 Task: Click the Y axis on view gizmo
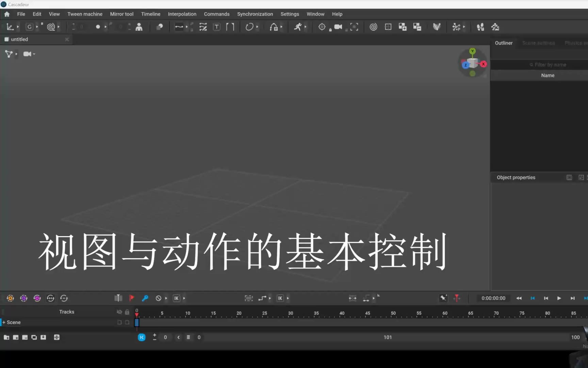point(472,51)
